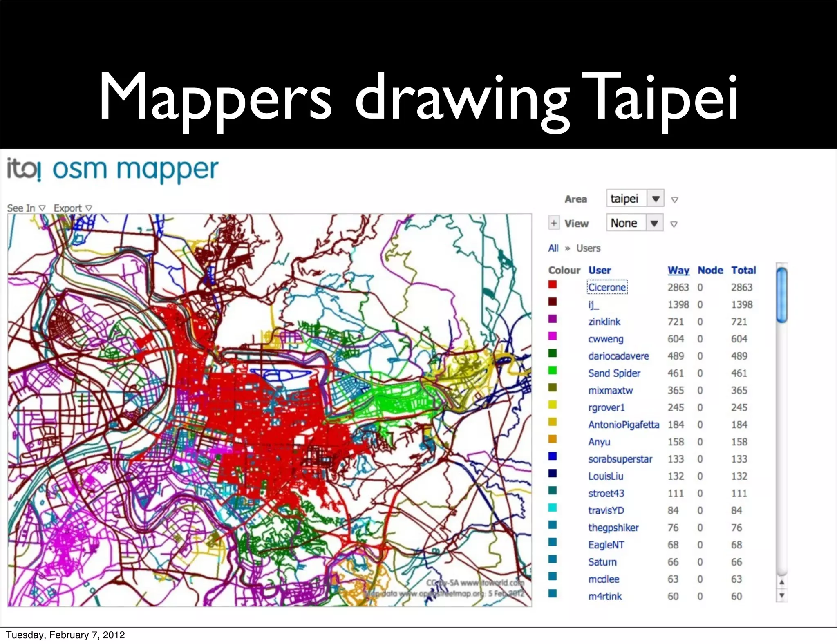
Task: Select user dariocadavere in the table
Action: pyautogui.click(x=618, y=356)
